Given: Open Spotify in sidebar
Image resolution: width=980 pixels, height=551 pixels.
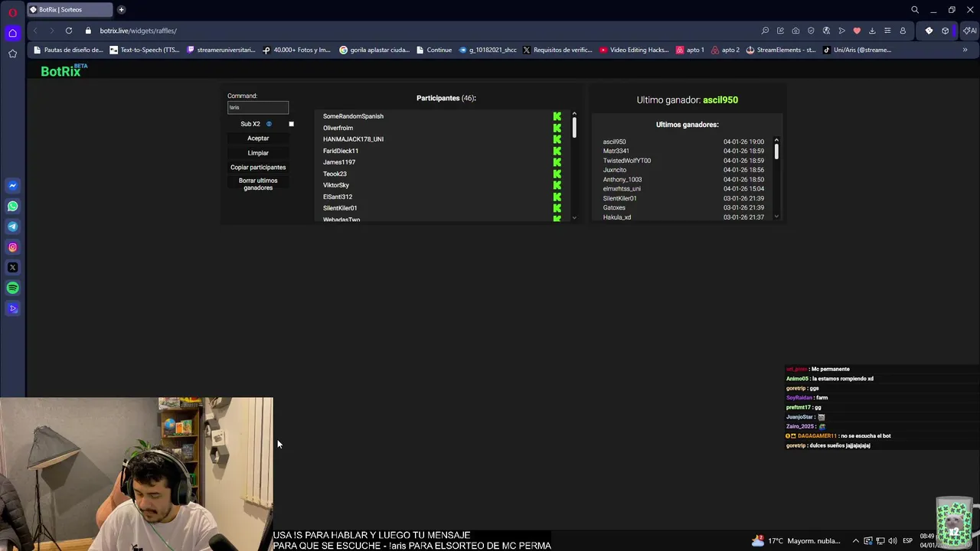Looking at the screenshot, I should (x=12, y=289).
